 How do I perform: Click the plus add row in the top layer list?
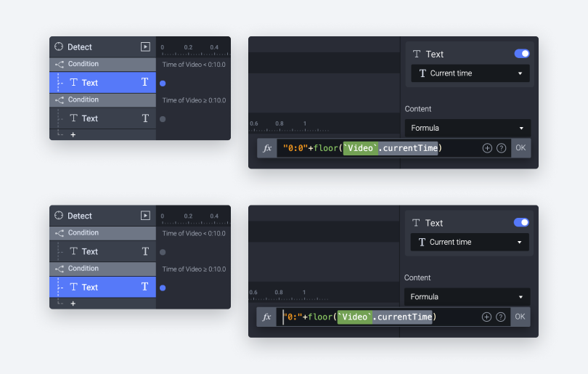[x=73, y=135]
